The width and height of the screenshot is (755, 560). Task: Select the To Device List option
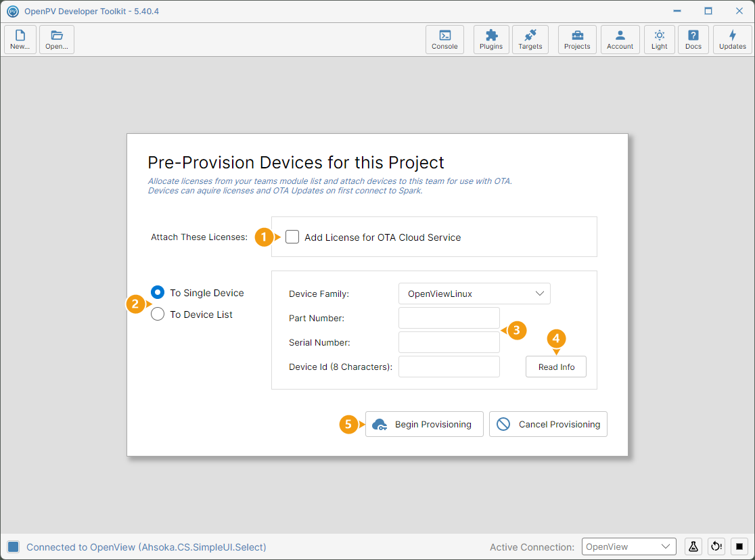coord(158,314)
